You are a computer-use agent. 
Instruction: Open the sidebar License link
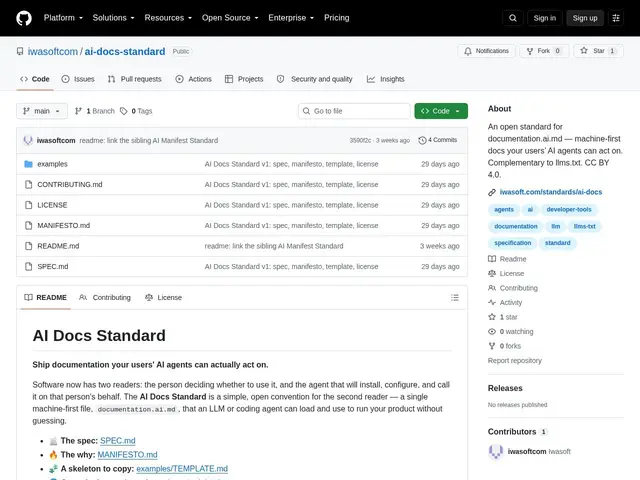[506, 273]
